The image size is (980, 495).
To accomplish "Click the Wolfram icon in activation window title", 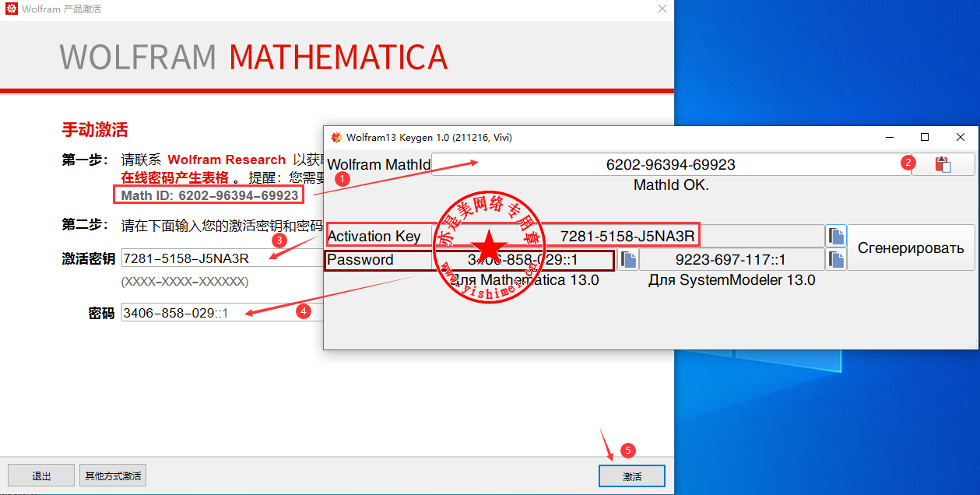I will [x=11, y=9].
